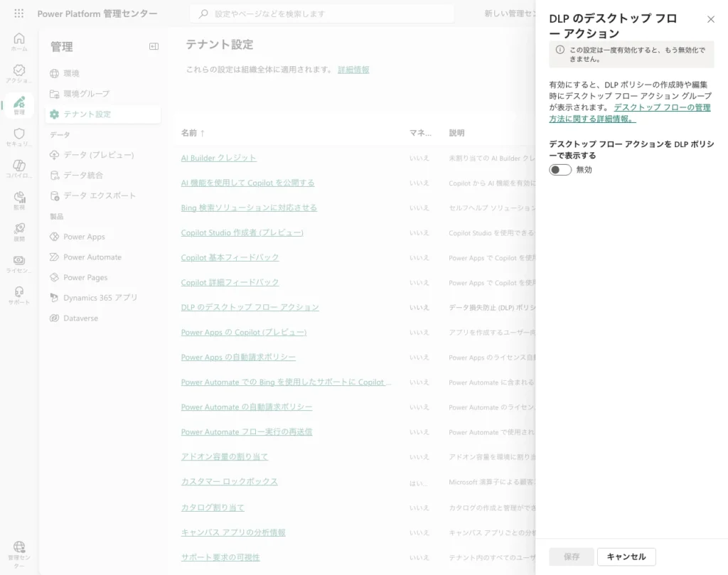Open Copilot 詳細フィードバック setting
Viewport: 728px width, 575px height.
pyautogui.click(x=230, y=283)
